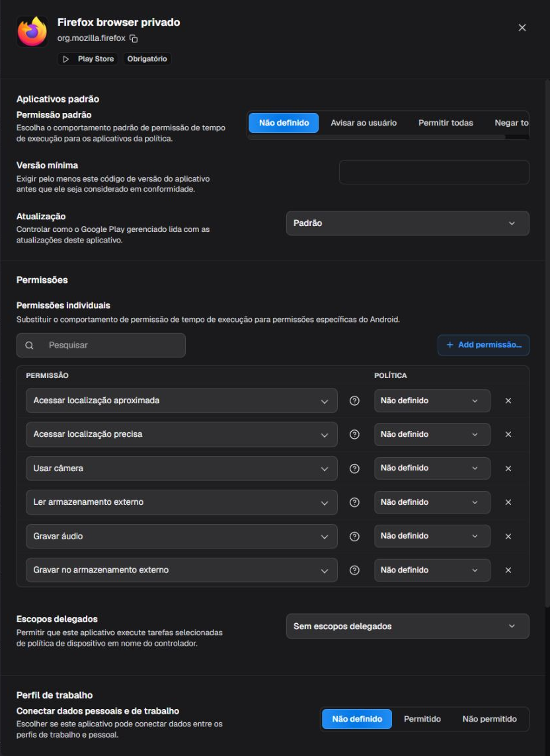
Task: Remove the Acessar localização precisa permission row
Action: point(508,434)
